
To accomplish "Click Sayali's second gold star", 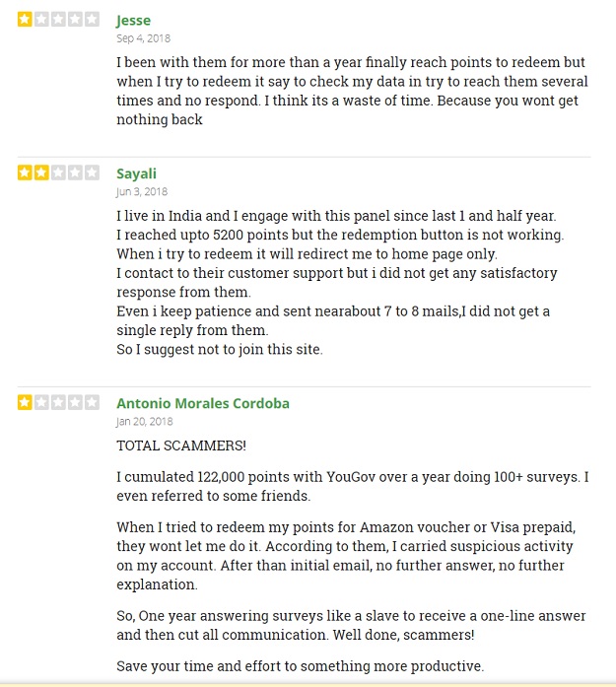I will pyautogui.click(x=41, y=172).
